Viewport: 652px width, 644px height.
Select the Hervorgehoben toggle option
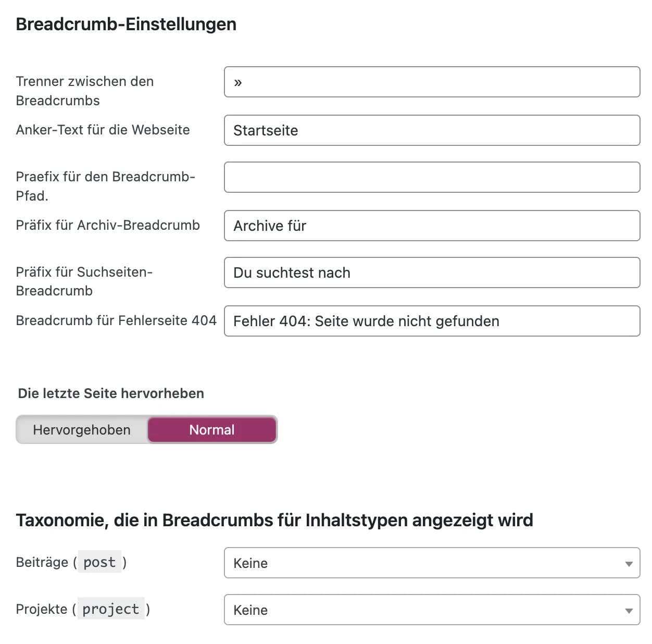82,429
